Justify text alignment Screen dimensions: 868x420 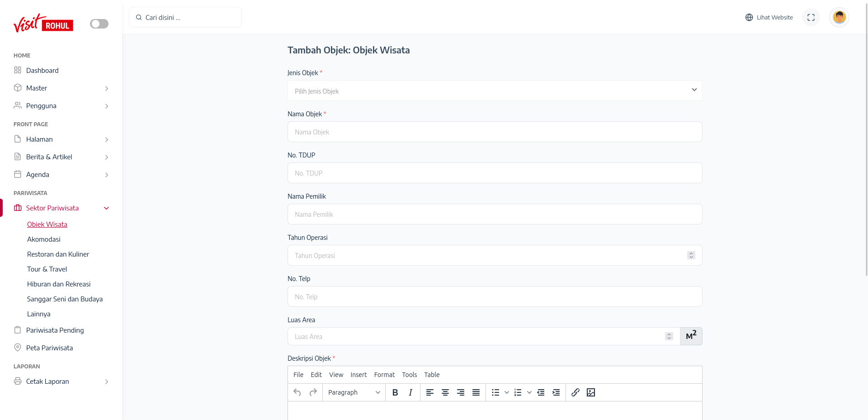(x=476, y=392)
